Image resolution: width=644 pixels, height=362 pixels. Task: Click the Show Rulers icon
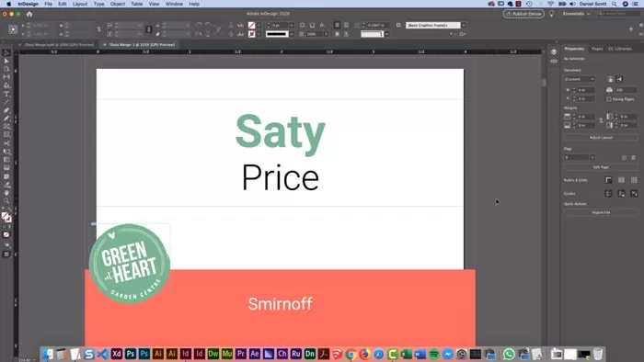click(x=609, y=180)
